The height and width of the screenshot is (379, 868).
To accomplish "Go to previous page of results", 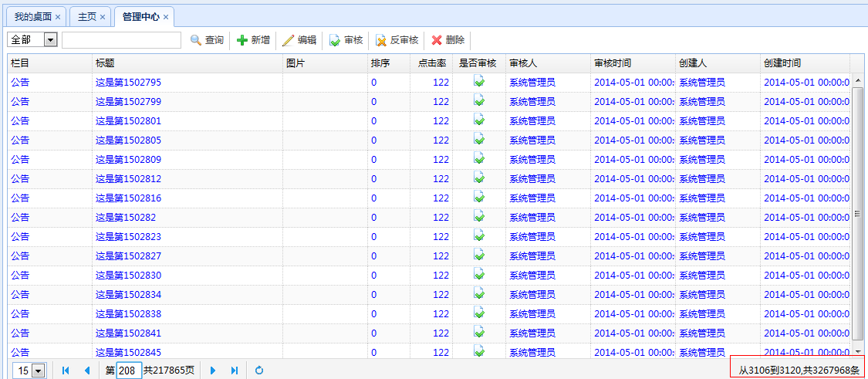I will point(86,371).
